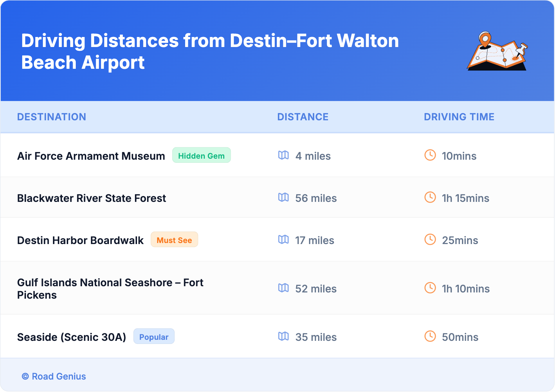Click the map icon beside 35 miles
The width and height of the screenshot is (555, 392).
pos(283,336)
